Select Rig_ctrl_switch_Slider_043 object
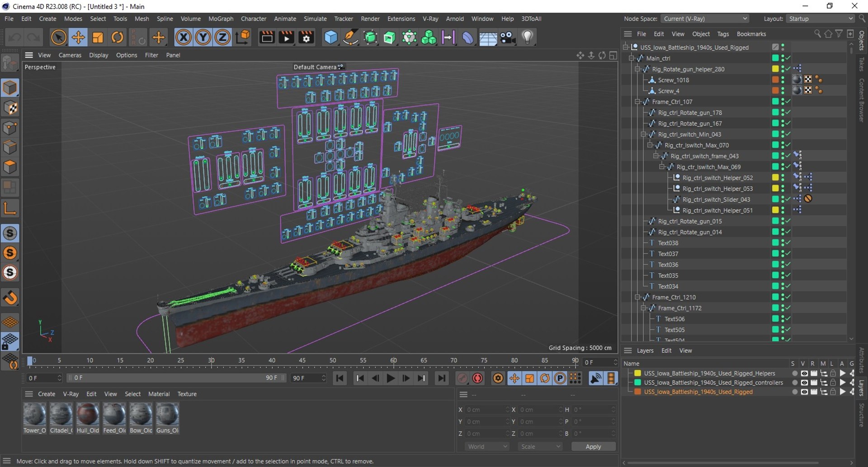 (716, 200)
